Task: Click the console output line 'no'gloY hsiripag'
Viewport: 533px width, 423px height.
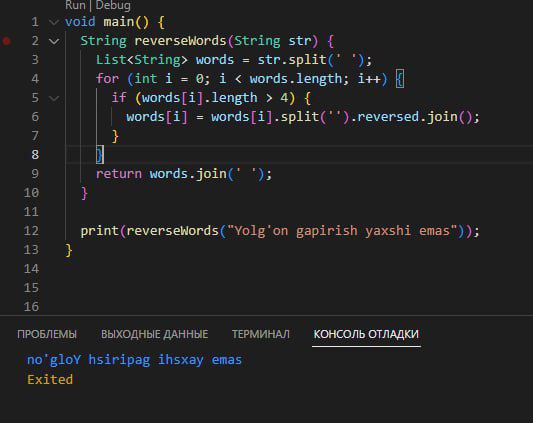Action: 134,360
